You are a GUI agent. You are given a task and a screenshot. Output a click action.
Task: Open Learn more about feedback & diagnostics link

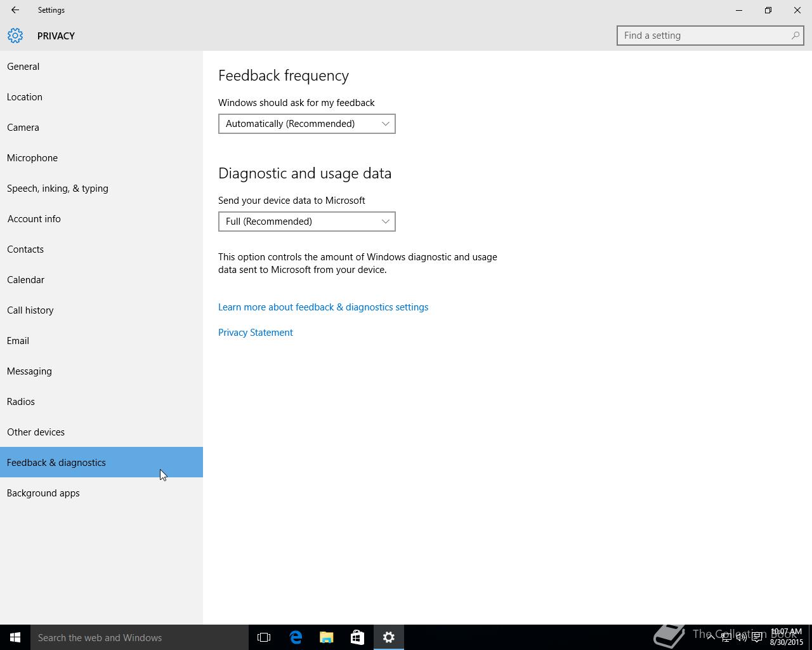[323, 307]
